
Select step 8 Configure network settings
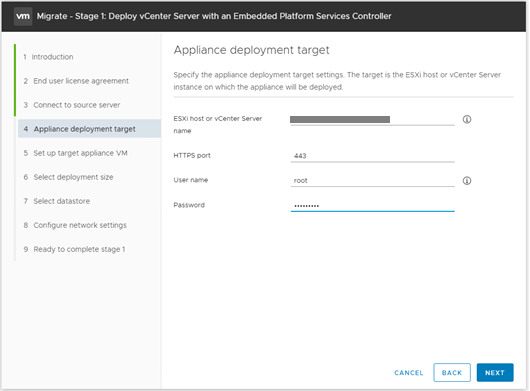tap(75, 225)
